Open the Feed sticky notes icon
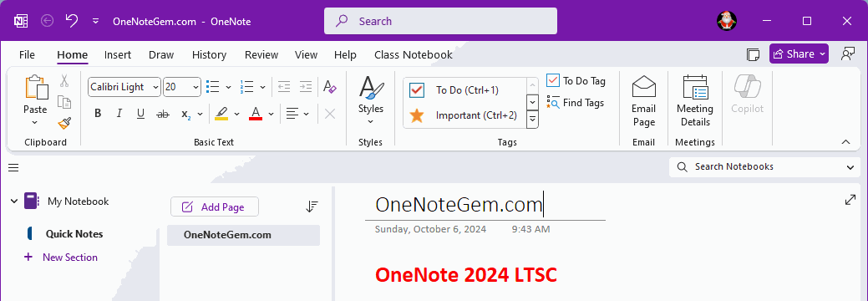Screen dimensions: 868x301 click(753, 54)
